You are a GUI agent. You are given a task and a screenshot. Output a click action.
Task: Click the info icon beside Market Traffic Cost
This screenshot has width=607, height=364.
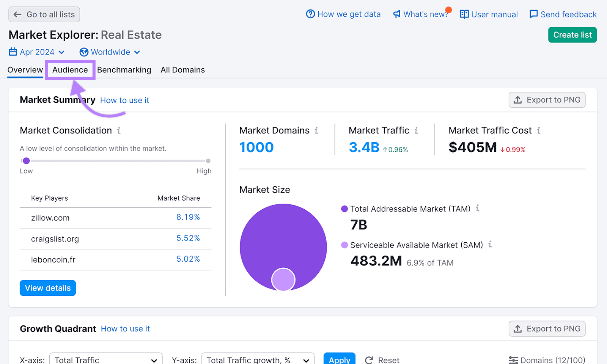pyautogui.click(x=539, y=130)
